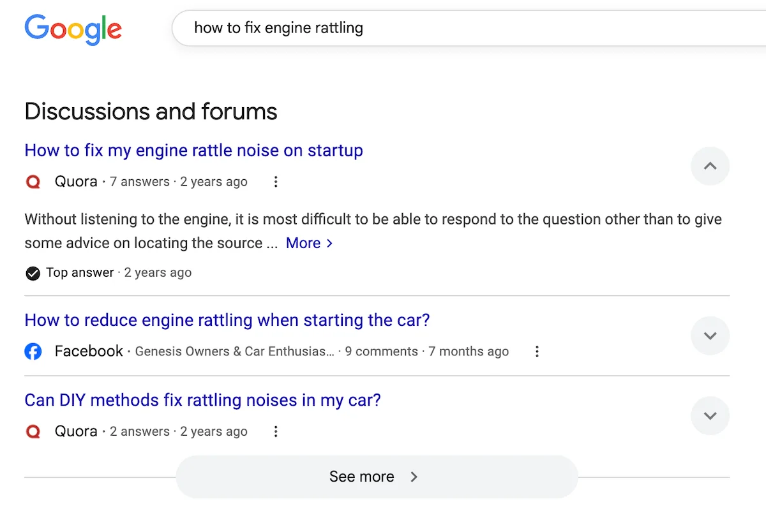Click the arrow icon inside the See more button

(414, 477)
